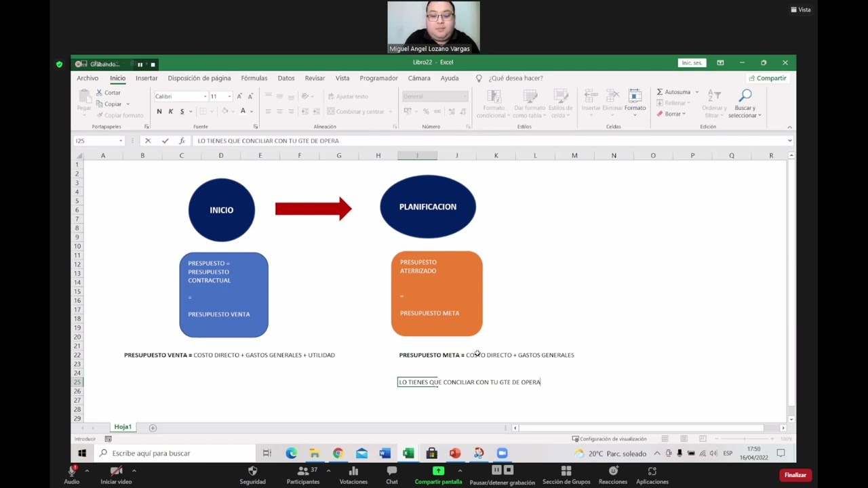Select the Hoja1 sheet tab
Viewport: 868px width, 488px height.
pyautogui.click(x=123, y=427)
